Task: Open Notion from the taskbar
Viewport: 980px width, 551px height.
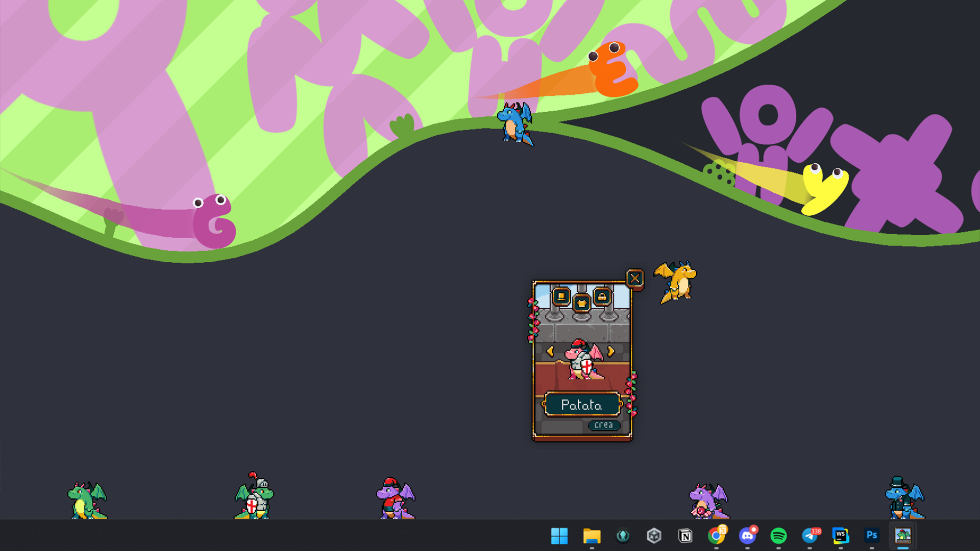Action: pos(685,536)
